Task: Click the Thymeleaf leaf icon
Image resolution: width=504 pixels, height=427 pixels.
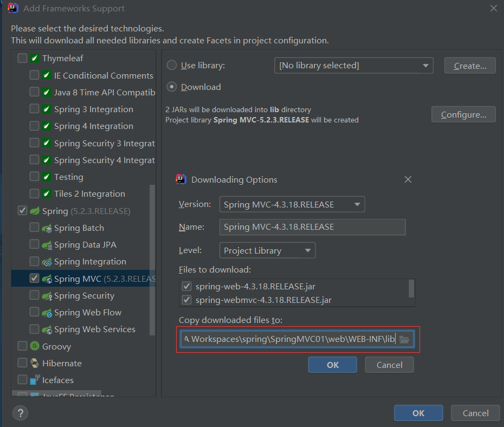Action: pos(34,58)
